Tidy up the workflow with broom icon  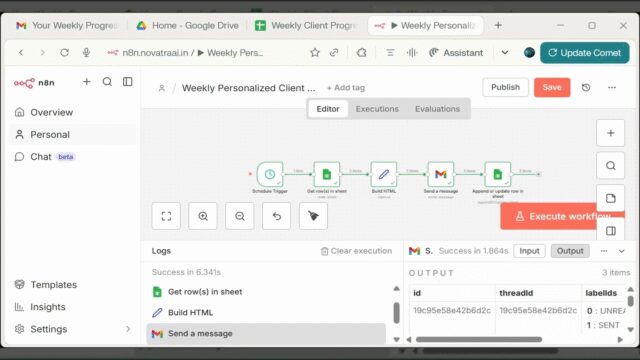(x=313, y=216)
